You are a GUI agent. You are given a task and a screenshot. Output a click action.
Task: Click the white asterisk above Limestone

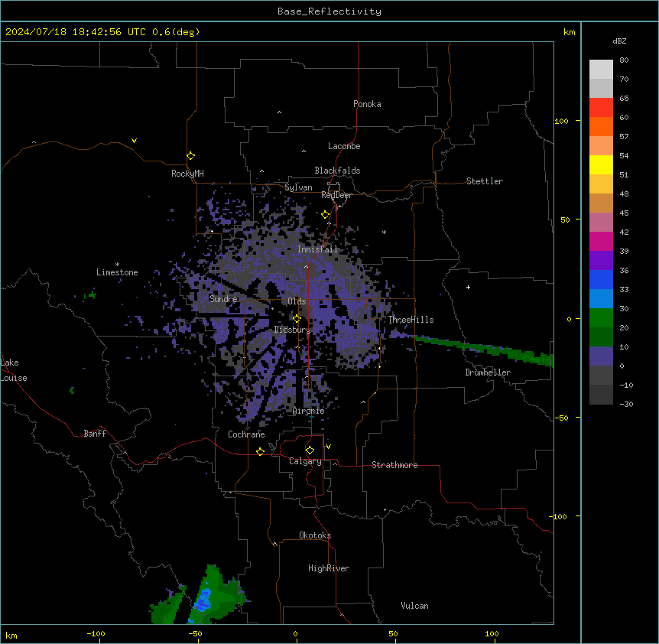117,265
